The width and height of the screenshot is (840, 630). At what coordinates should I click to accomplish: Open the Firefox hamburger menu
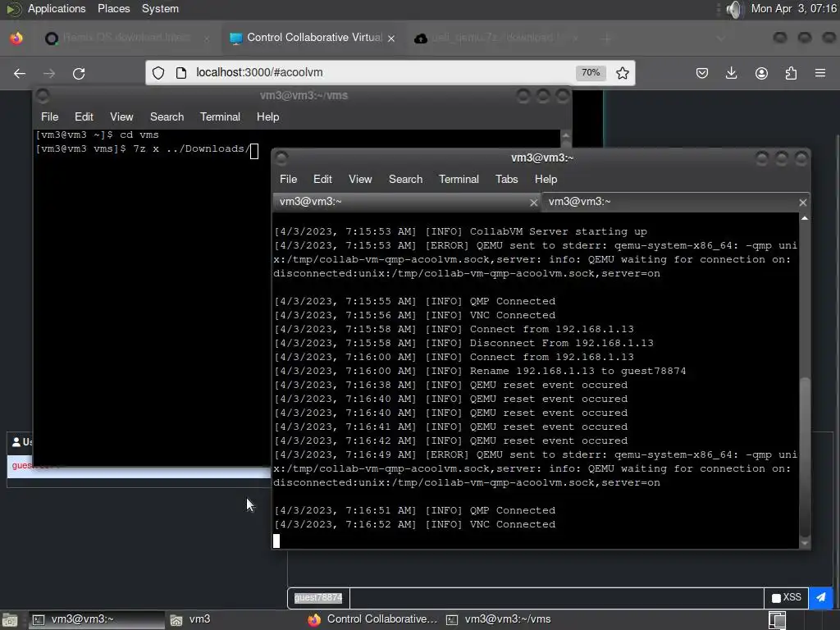[820, 73]
